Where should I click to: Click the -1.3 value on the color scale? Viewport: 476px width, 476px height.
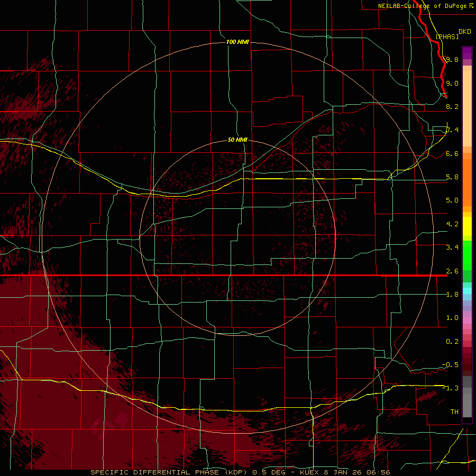[450, 388]
